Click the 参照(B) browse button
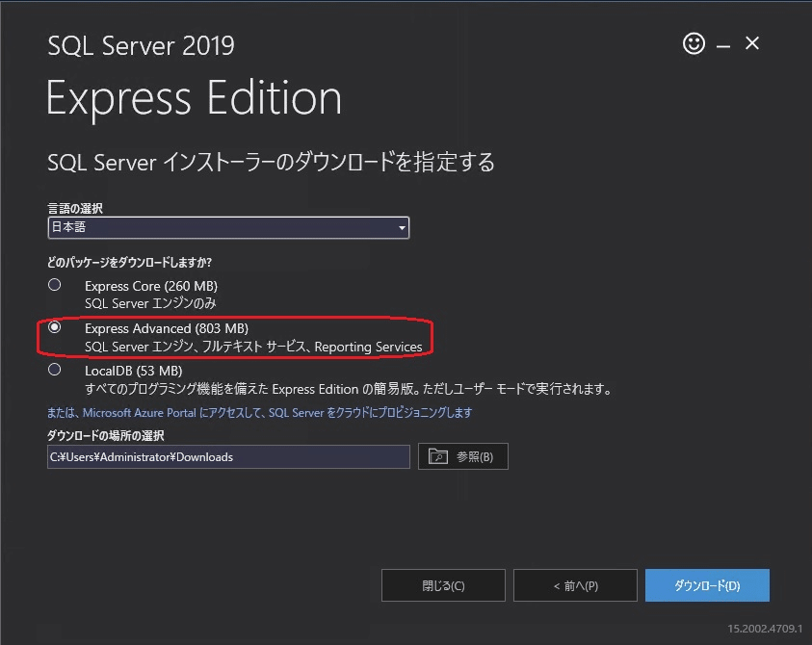Image resolution: width=812 pixels, height=645 pixels. click(x=463, y=456)
